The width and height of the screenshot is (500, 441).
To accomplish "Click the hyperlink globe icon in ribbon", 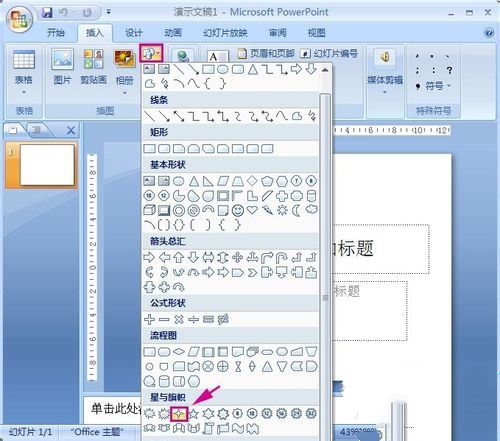I will [183, 56].
